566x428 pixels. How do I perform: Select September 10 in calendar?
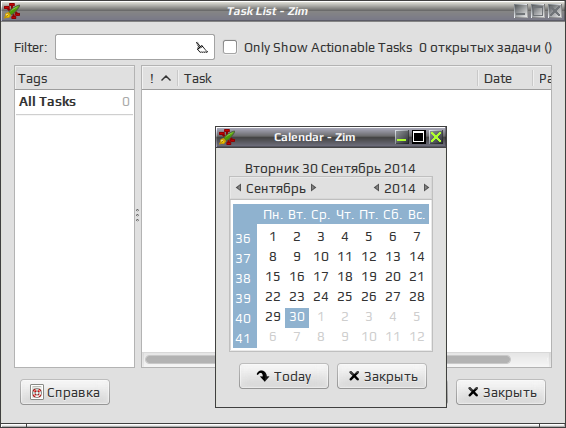[321, 257]
